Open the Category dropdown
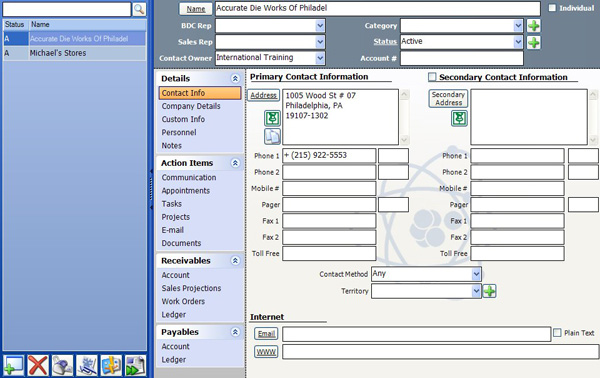The width and height of the screenshot is (600, 378). 518,26
